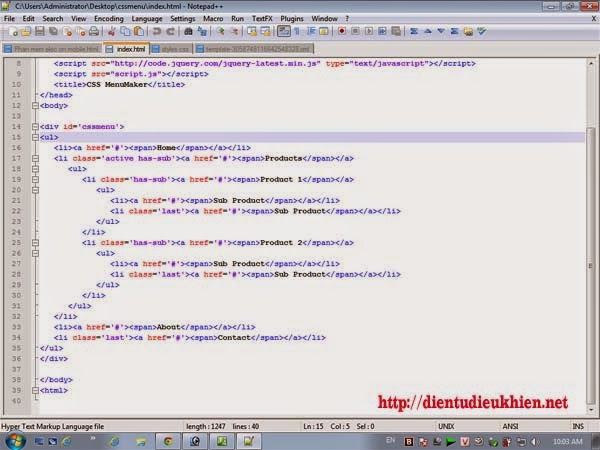The image size is (600, 450).
Task: Collapse the Product 2 fold on line 25
Action: pyautogui.click(x=35, y=243)
